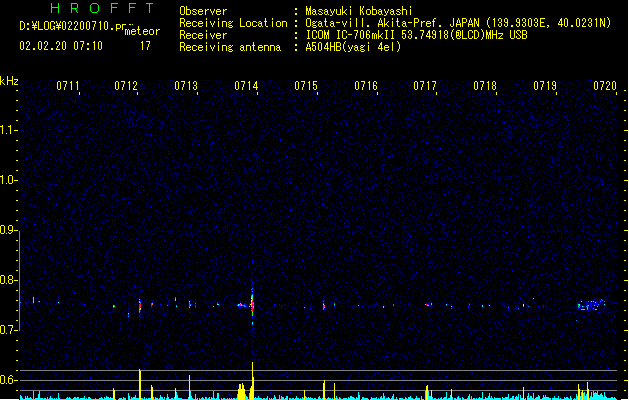629x400 pixels.
Task: Click the date stamp 02.02.20 07:10
Action: click(61, 46)
